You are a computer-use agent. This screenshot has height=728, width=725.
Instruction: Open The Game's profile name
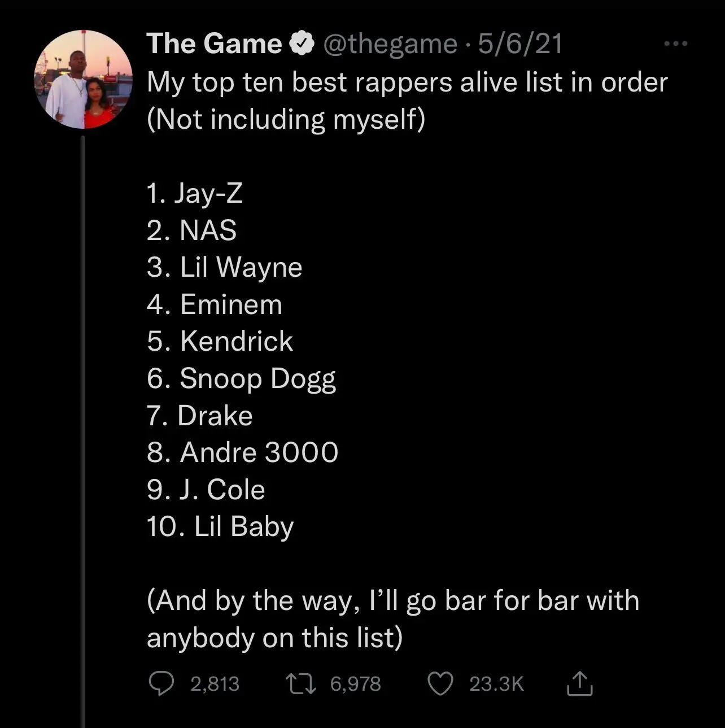coord(212,42)
